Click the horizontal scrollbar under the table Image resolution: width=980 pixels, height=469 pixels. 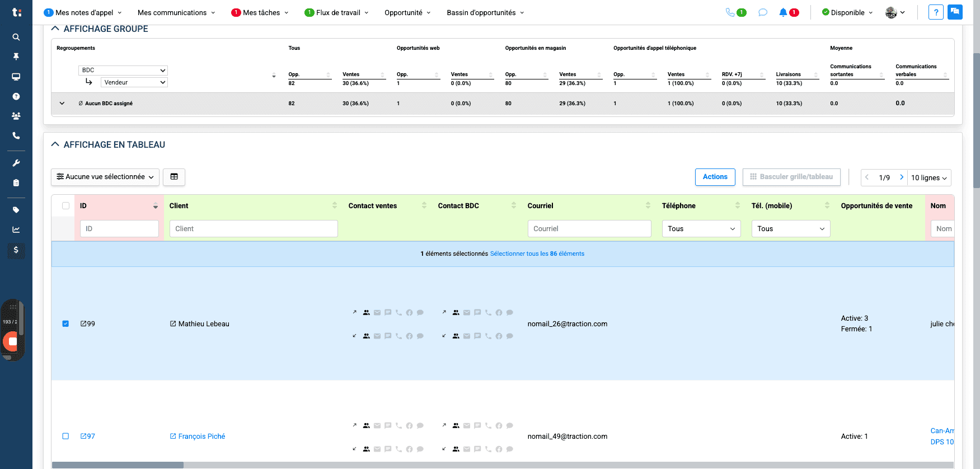pos(118,465)
